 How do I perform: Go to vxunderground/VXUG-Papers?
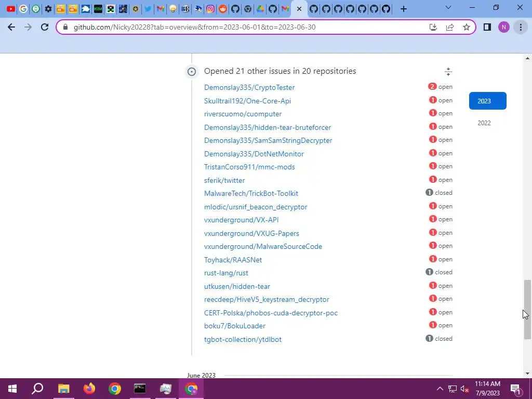coord(252,233)
